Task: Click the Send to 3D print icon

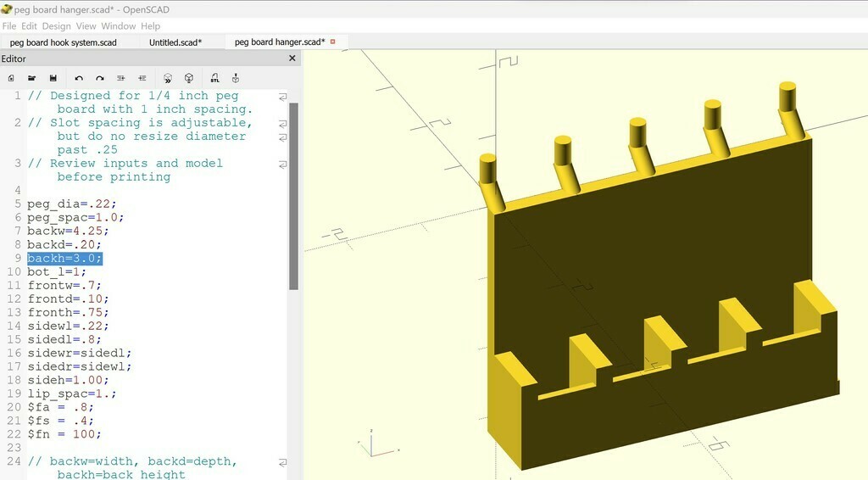Action: [236, 78]
